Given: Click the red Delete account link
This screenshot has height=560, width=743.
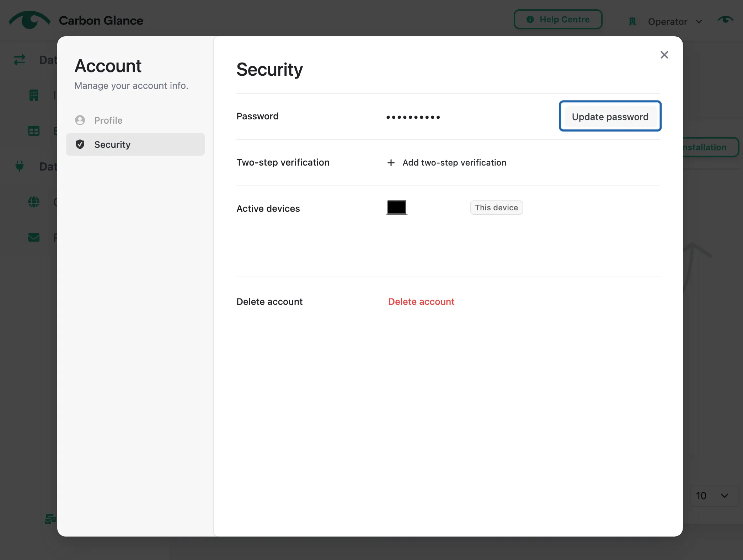Looking at the screenshot, I should (421, 302).
